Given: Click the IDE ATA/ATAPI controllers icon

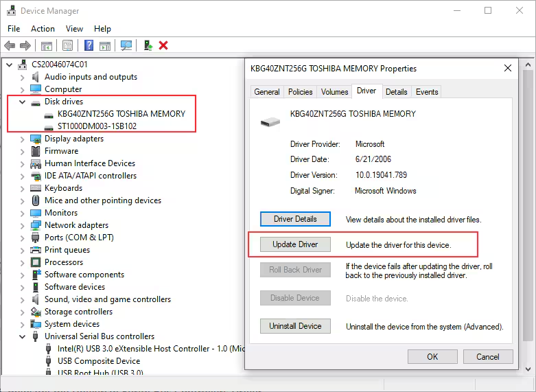Looking at the screenshot, I should 36,176.
